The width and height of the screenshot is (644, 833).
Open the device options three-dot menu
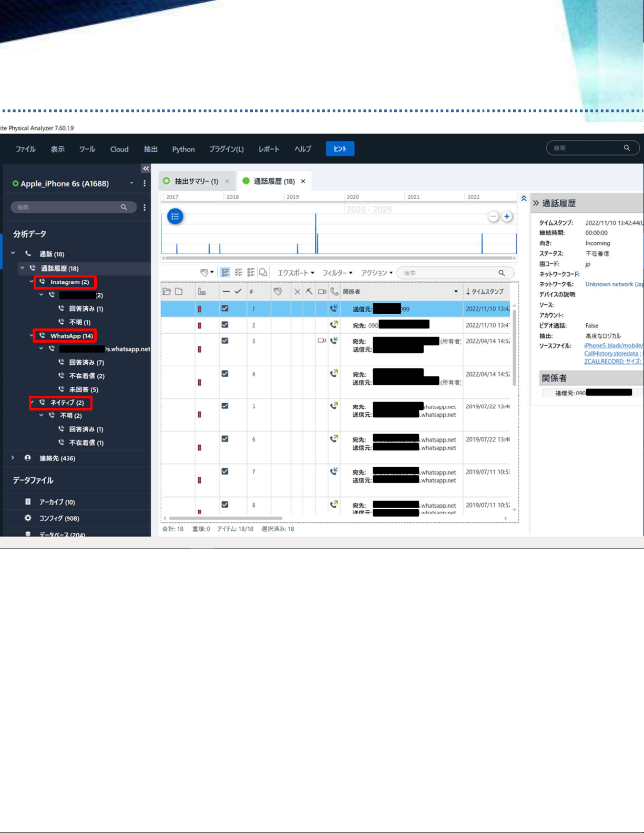pos(145,183)
